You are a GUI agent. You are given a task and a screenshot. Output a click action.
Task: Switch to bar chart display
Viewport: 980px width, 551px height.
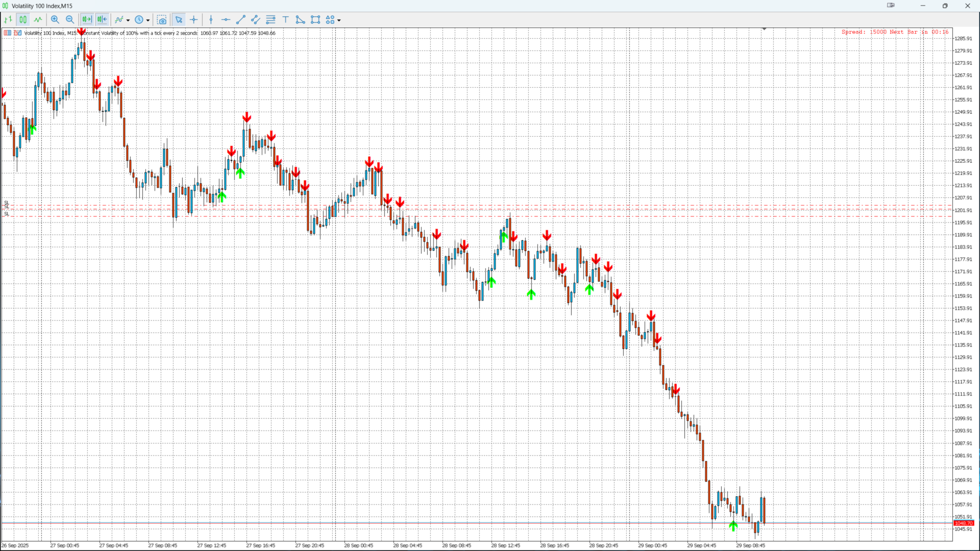(8, 20)
